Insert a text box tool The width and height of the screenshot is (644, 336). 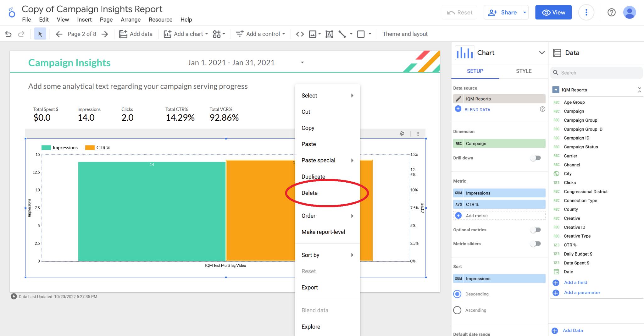click(329, 34)
